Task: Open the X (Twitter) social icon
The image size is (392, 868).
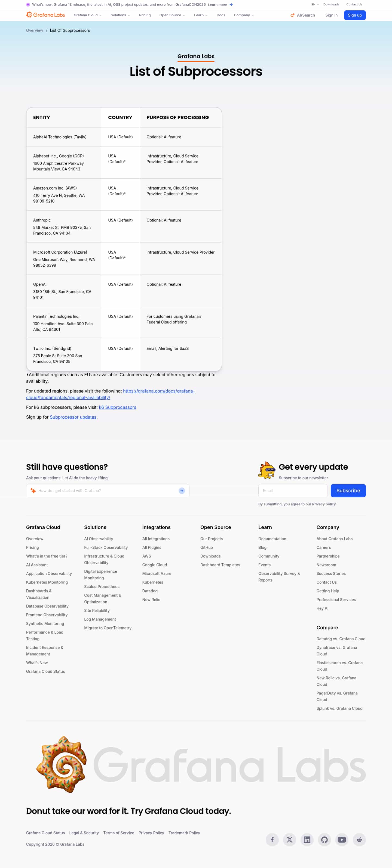Action: click(289, 839)
